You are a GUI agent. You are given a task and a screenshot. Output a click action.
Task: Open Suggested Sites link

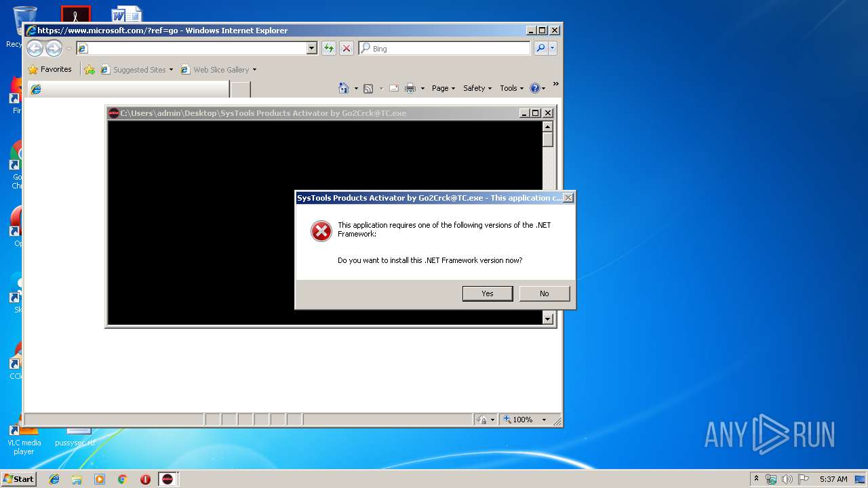coord(137,69)
